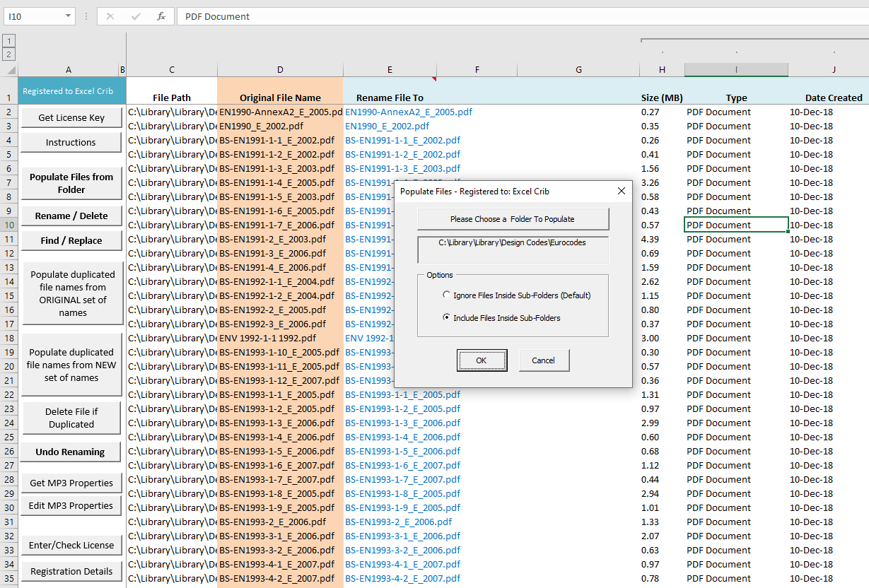
Task: Click Please Choose a Folder To Populate
Action: point(513,219)
